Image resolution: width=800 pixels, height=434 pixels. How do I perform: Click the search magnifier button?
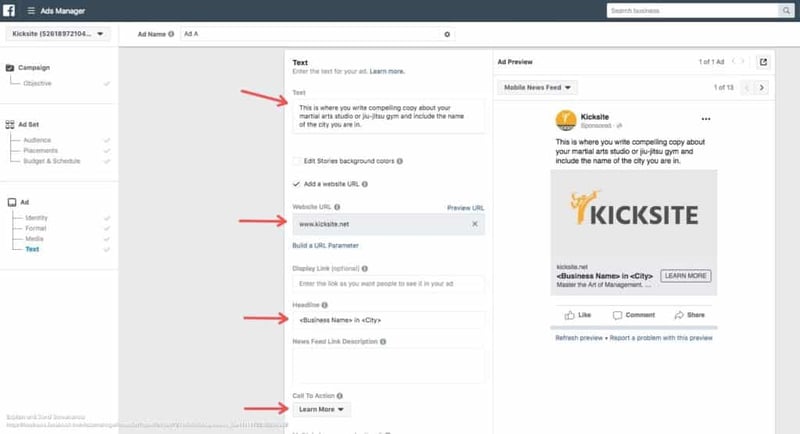tap(786, 11)
